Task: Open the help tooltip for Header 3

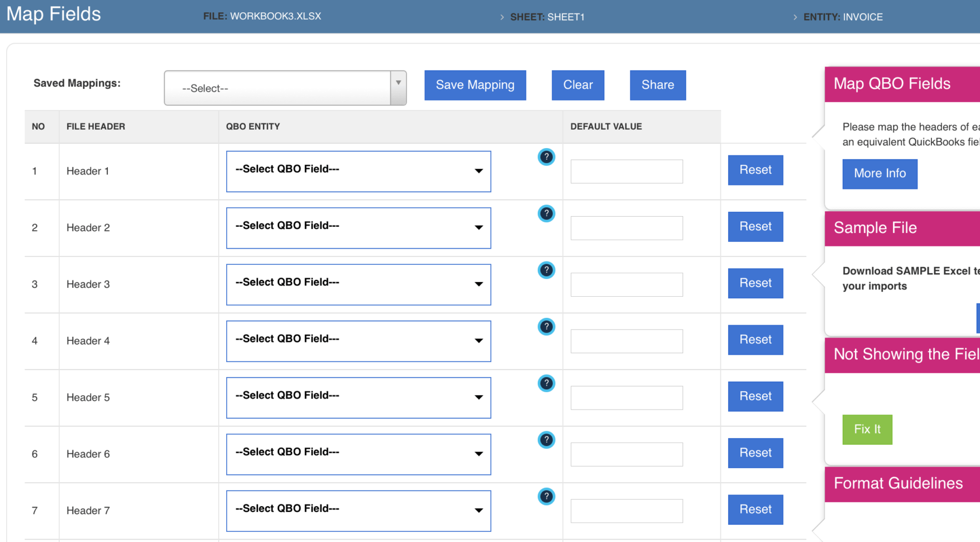Action: point(546,270)
